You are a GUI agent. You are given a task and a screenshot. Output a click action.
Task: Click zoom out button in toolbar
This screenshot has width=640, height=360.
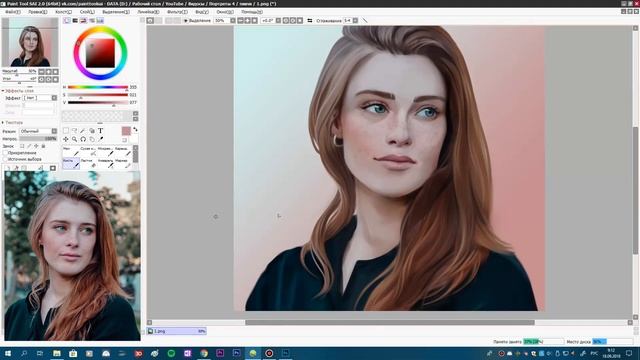click(x=241, y=20)
